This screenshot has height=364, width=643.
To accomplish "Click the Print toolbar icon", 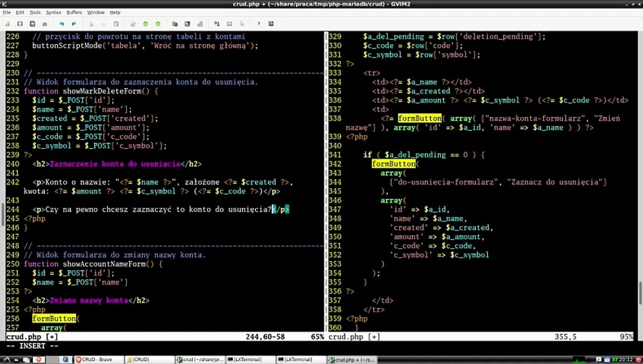I will tap(45, 24).
